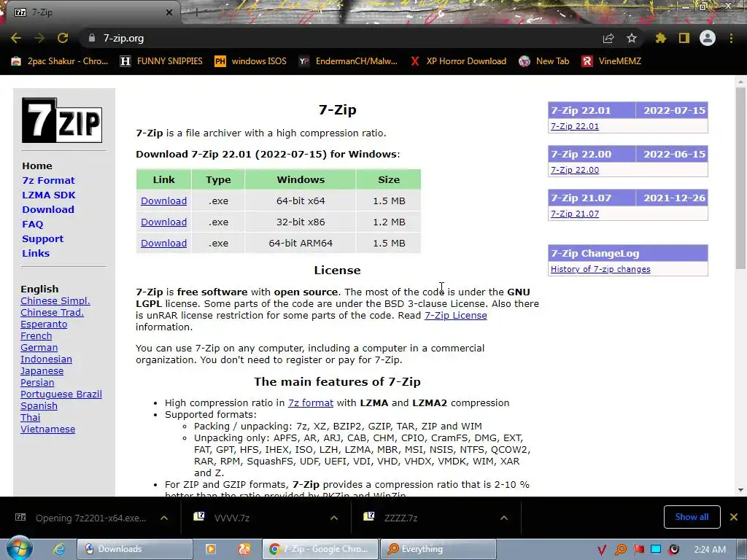This screenshot has height=560, width=747.
Task: Expand options for ZZZZ.7z download
Action: (x=504, y=518)
